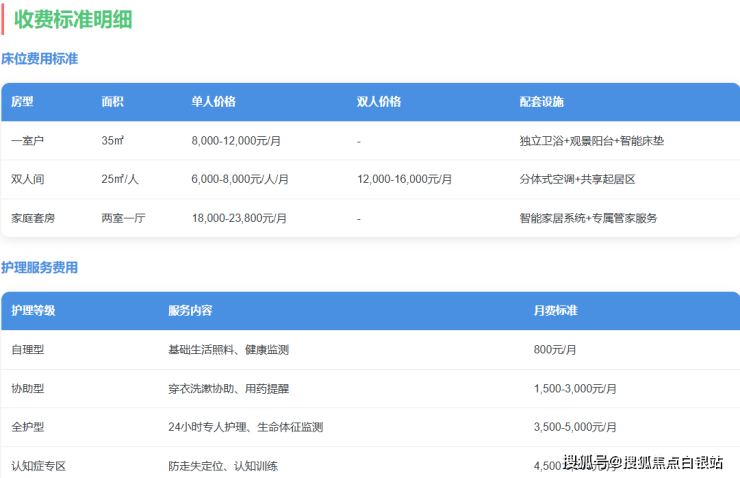Screen dimensions: 740x478
Task: Select the 认知症专区 row label
Action: pyautogui.click(x=38, y=465)
